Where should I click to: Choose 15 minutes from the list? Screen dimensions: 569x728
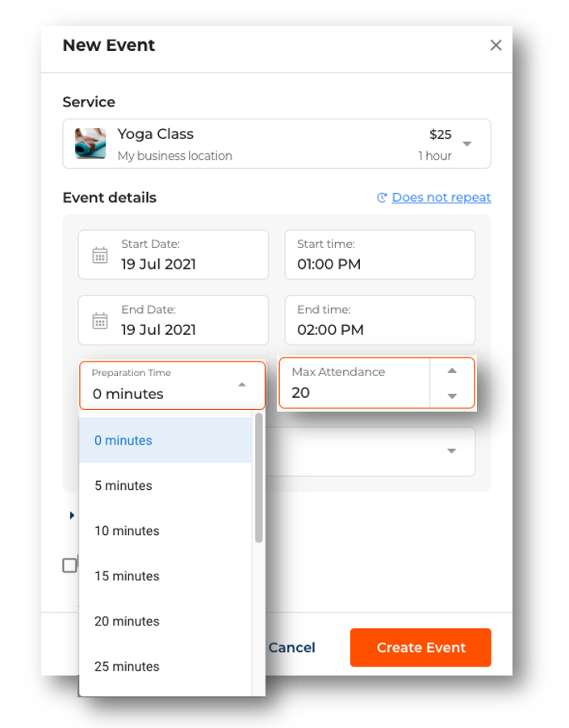[x=127, y=576]
